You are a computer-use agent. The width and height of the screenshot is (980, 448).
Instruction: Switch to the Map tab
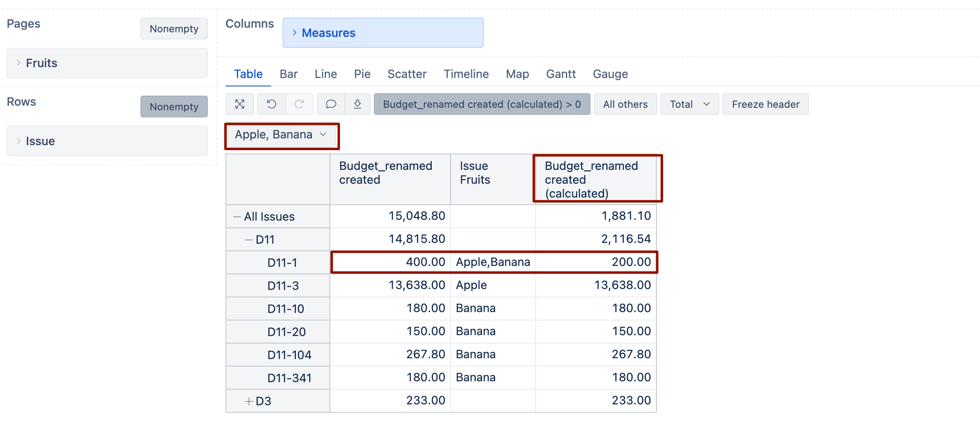pos(517,74)
